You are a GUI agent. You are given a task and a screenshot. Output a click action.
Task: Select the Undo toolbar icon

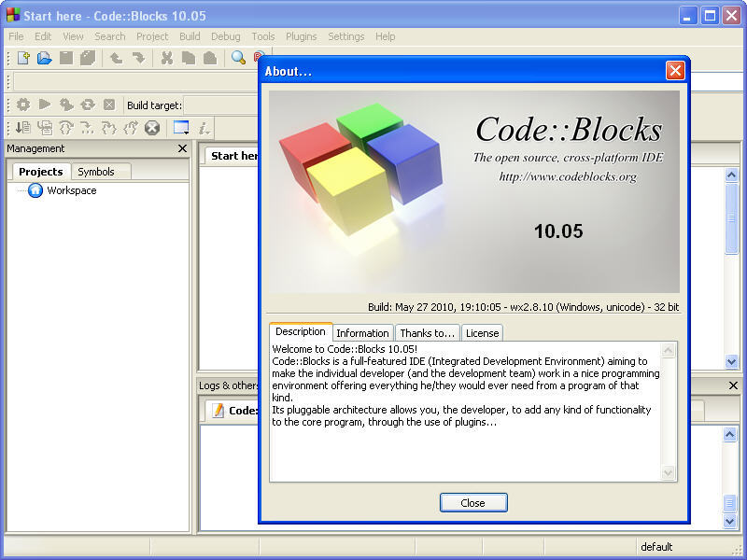pos(116,59)
